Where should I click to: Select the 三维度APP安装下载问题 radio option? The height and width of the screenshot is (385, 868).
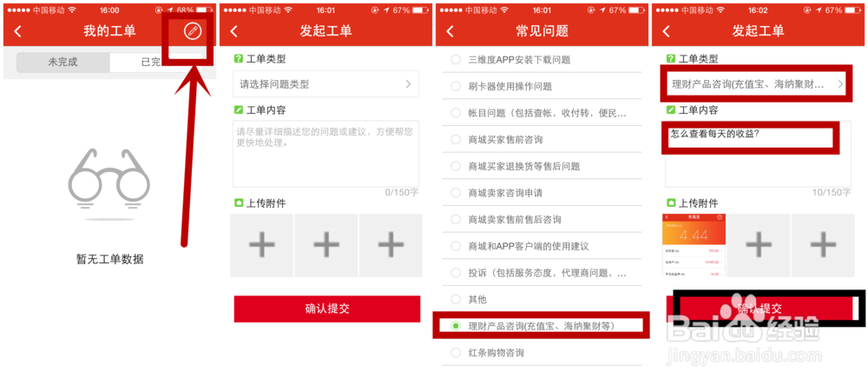(456, 60)
